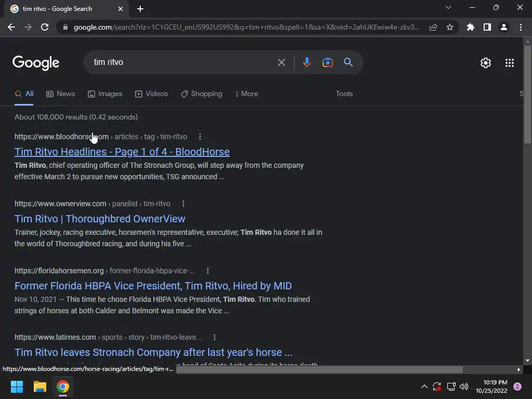Close the tim ritvo Google Search tab

click(121, 9)
